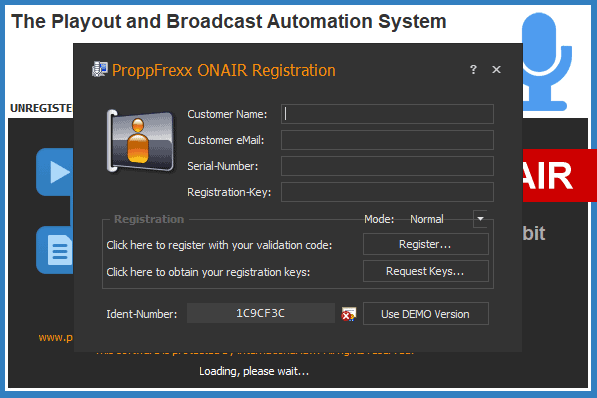Viewport: 597px width, 398px height.
Task: Click the UNREGISTERED label in background window
Action: 41,108
